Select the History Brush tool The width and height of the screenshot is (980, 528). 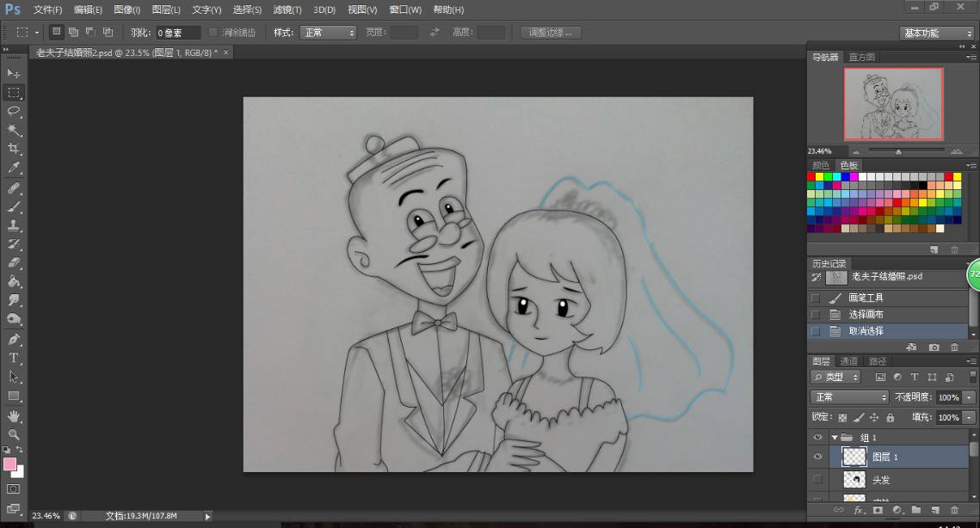13,244
